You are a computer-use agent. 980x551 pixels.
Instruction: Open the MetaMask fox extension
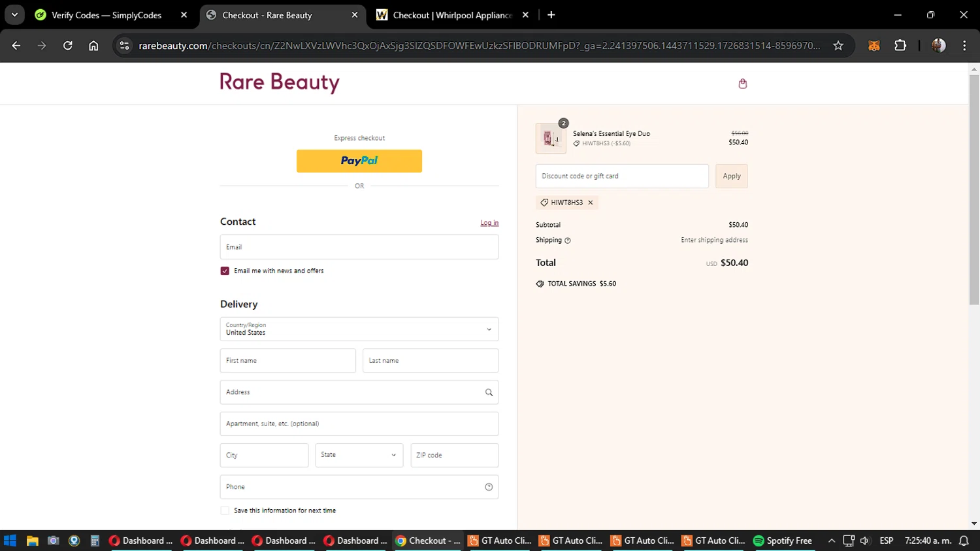pos(874,45)
